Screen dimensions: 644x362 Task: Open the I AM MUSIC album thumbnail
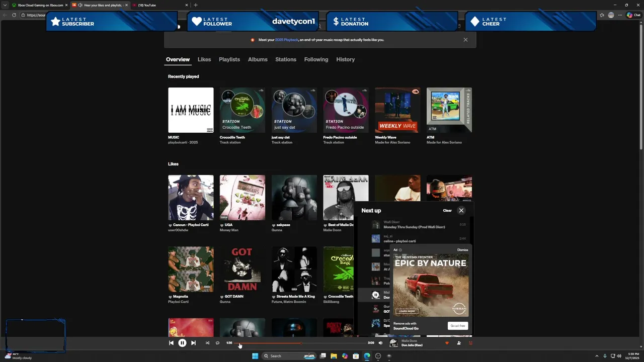191,110
